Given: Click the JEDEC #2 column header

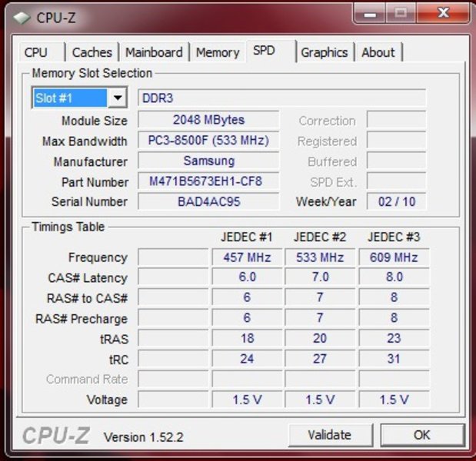Looking at the screenshot, I should pyautogui.click(x=320, y=237).
